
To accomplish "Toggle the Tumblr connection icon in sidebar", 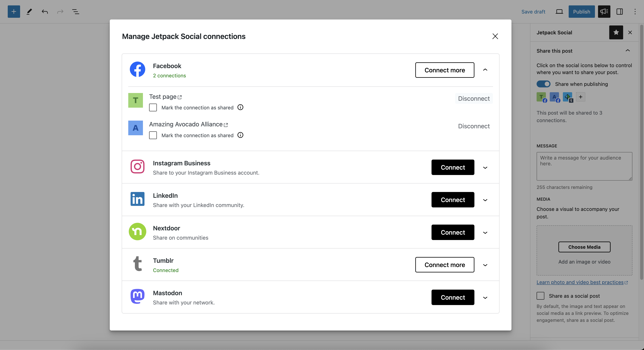I will [x=568, y=97].
